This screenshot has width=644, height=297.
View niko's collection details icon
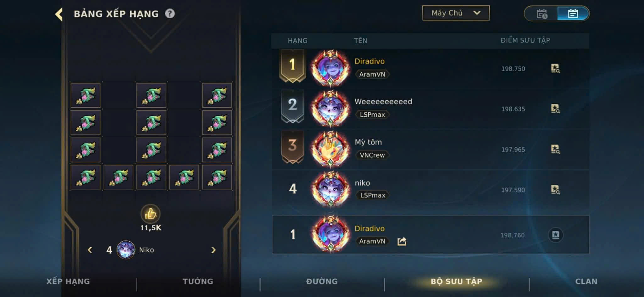point(555,189)
